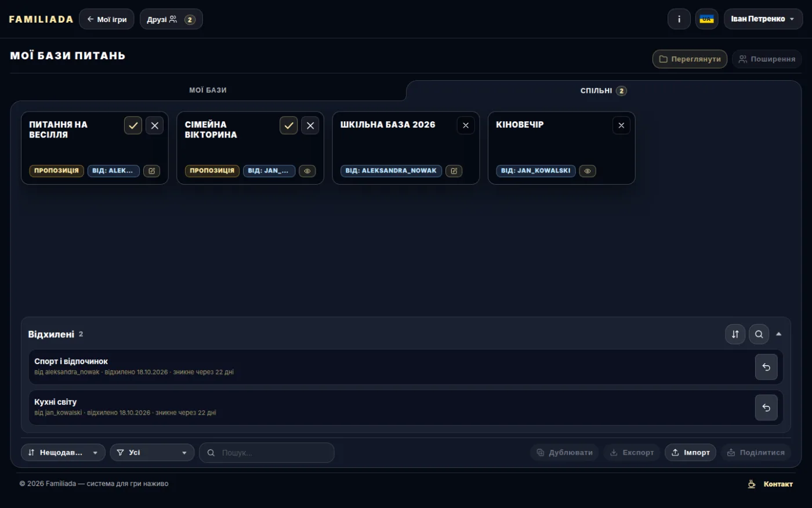Change language via Ukrainian flag button
The width and height of the screenshot is (812, 508).
(x=706, y=19)
